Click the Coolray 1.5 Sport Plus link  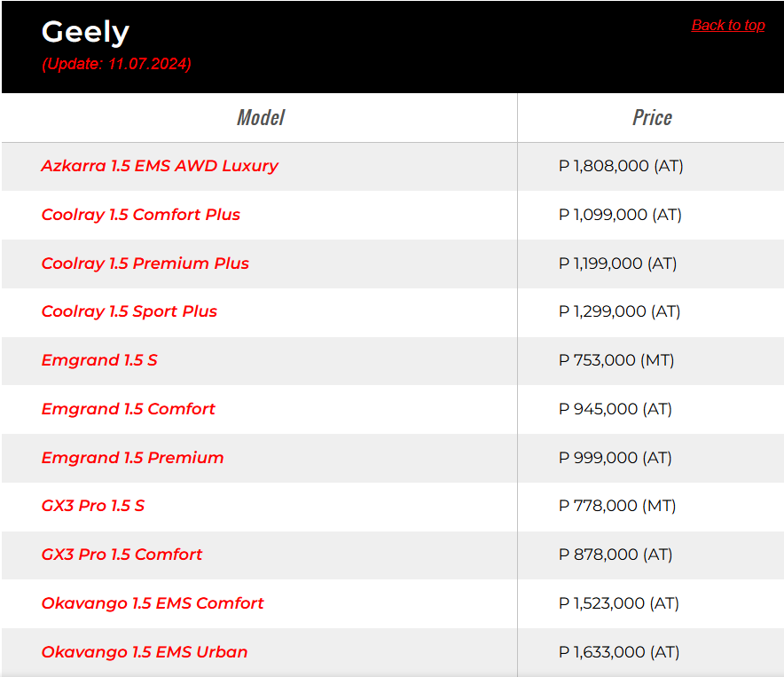coord(129,311)
